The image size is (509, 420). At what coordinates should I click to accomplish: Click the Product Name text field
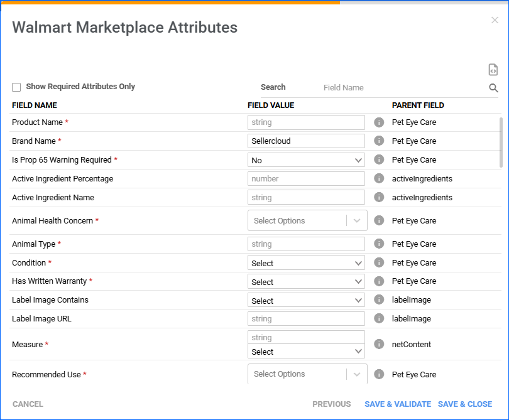click(306, 122)
